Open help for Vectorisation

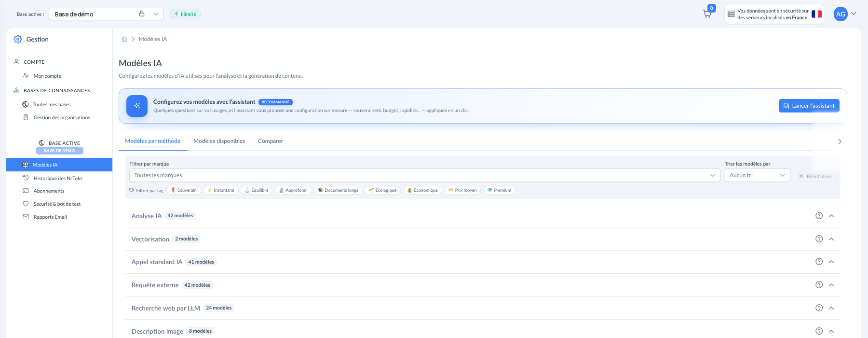point(819,239)
